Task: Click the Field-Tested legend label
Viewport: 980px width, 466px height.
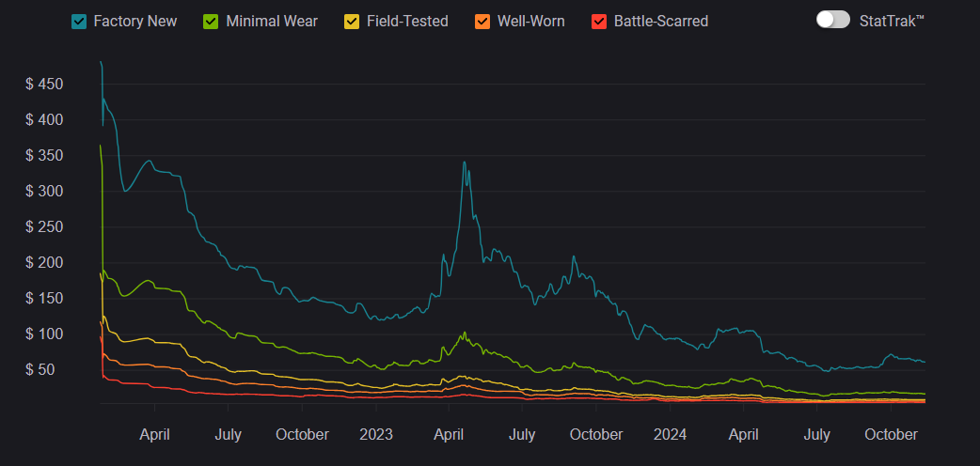Action: (407, 21)
